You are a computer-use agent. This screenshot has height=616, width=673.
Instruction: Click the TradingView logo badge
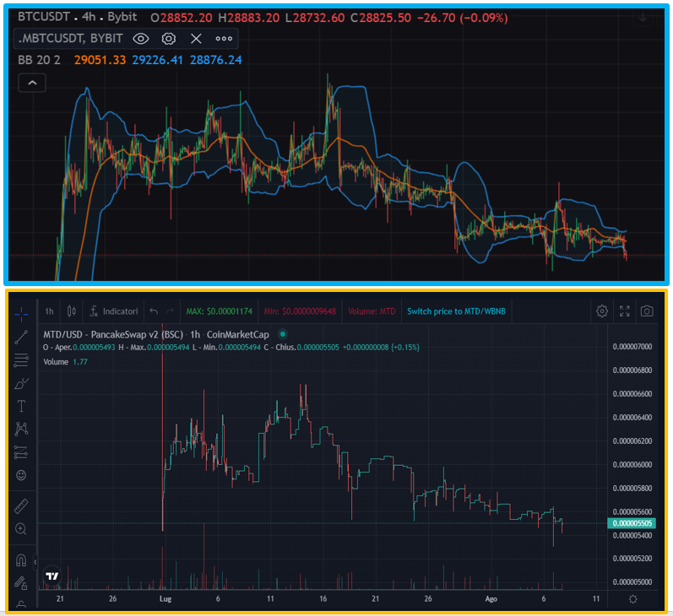[52, 576]
